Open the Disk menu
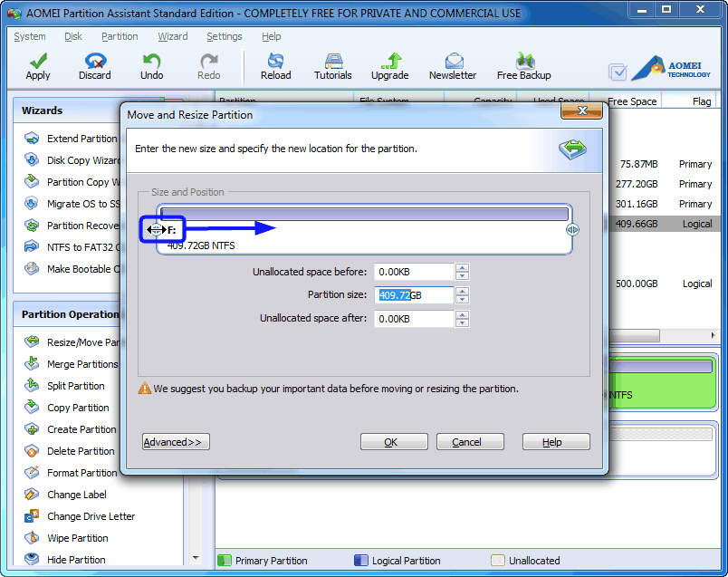This screenshot has height=577, width=728. point(73,36)
